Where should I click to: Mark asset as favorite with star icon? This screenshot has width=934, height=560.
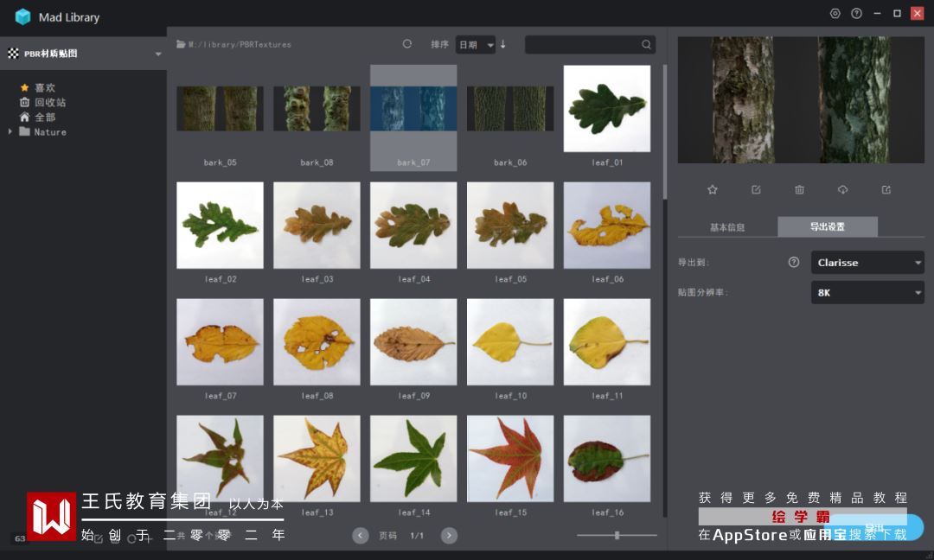713,190
